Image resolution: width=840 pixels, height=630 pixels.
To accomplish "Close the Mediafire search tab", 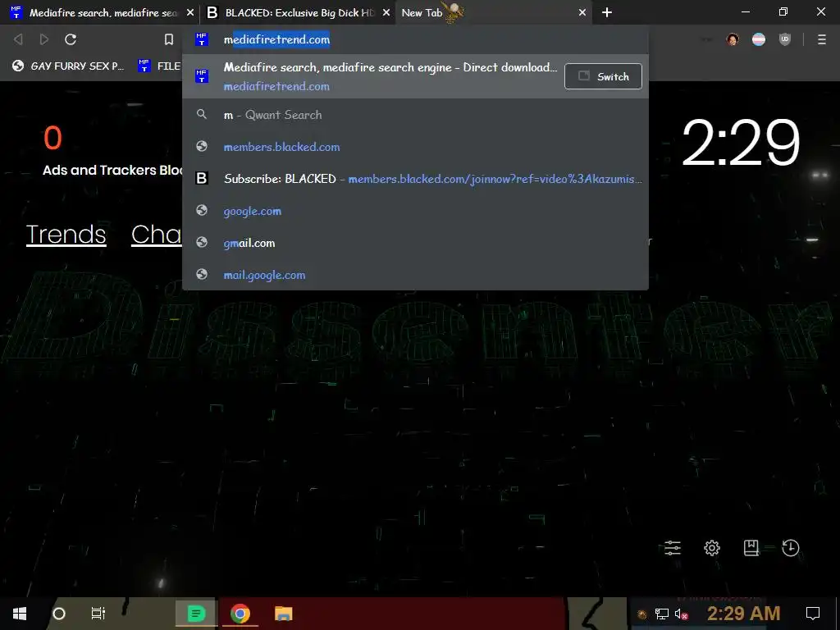I will point(190,12).
